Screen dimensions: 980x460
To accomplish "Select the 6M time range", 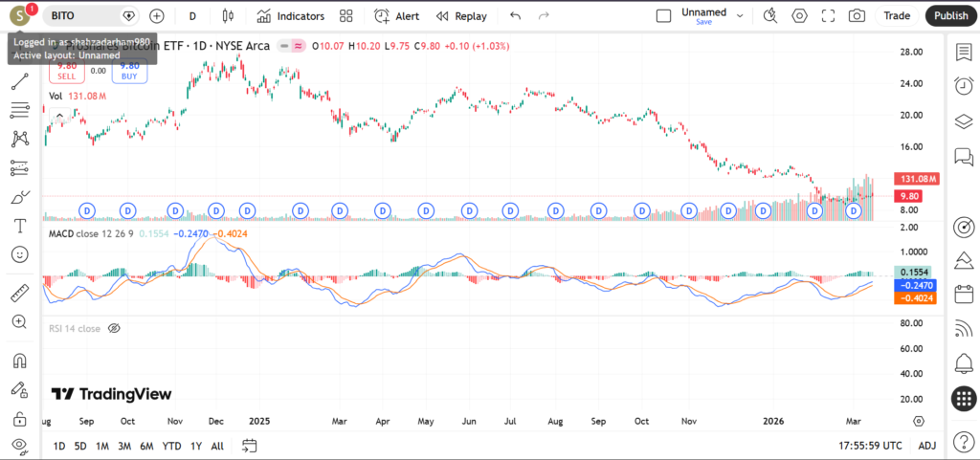I will pyautogui.click(x=146, y=446).
